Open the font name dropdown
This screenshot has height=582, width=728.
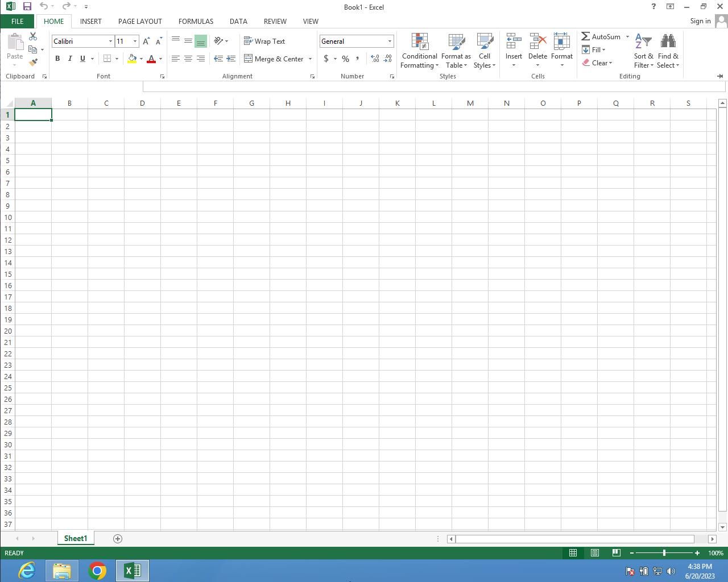pos(110,41)
